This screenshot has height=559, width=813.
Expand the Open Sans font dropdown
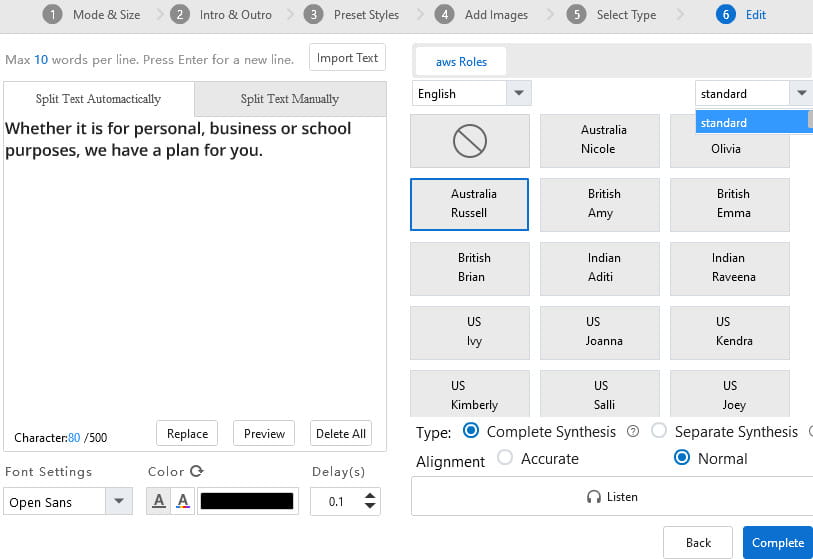[x=119, y=502]
